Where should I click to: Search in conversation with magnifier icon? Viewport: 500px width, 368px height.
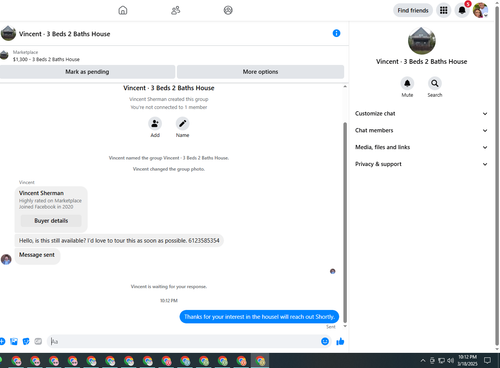[435, 83]
